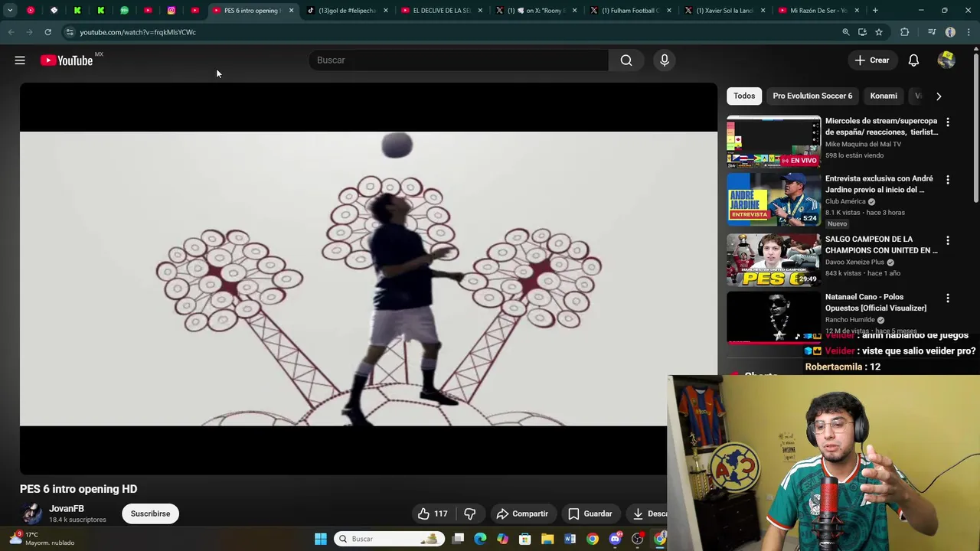This screenshot has width=980, height=551.
Task: Open the Crear menu button
Action: (x=872, y=60)
